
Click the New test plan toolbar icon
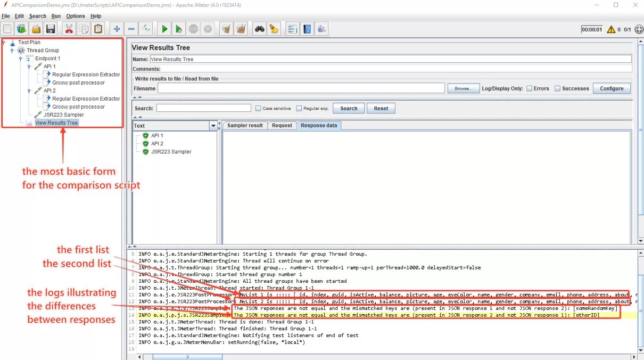7,29
